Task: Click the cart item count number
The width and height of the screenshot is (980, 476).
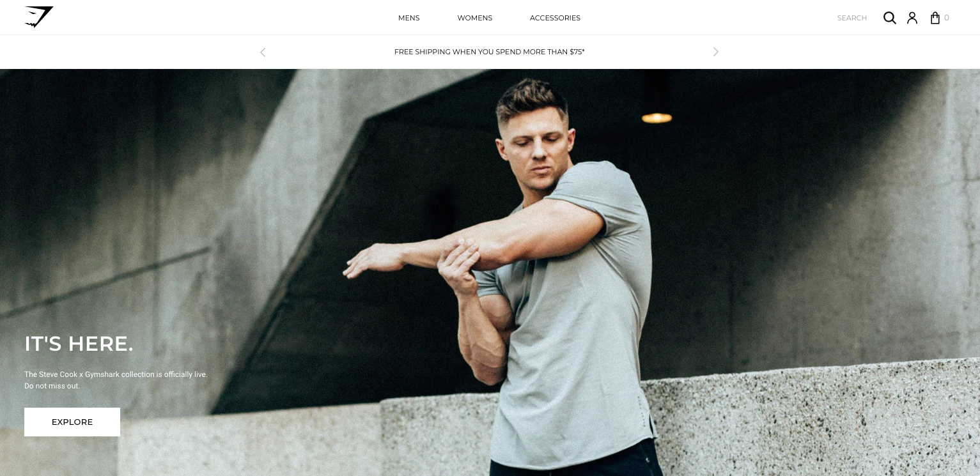Action: [947, 18]
